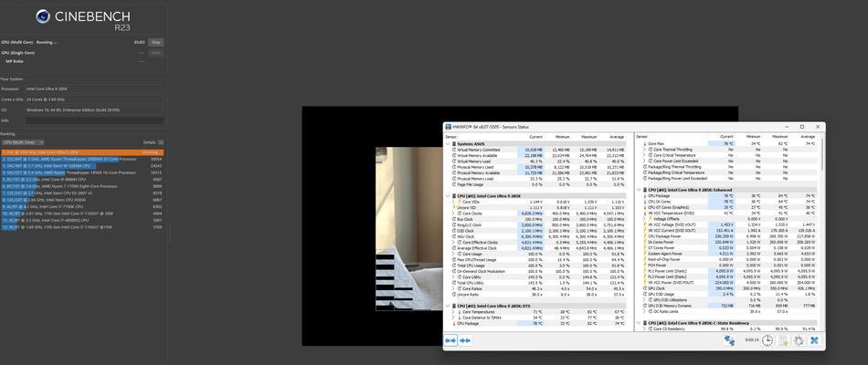Expand the Core Effective Clocks row

coord(453,242)
